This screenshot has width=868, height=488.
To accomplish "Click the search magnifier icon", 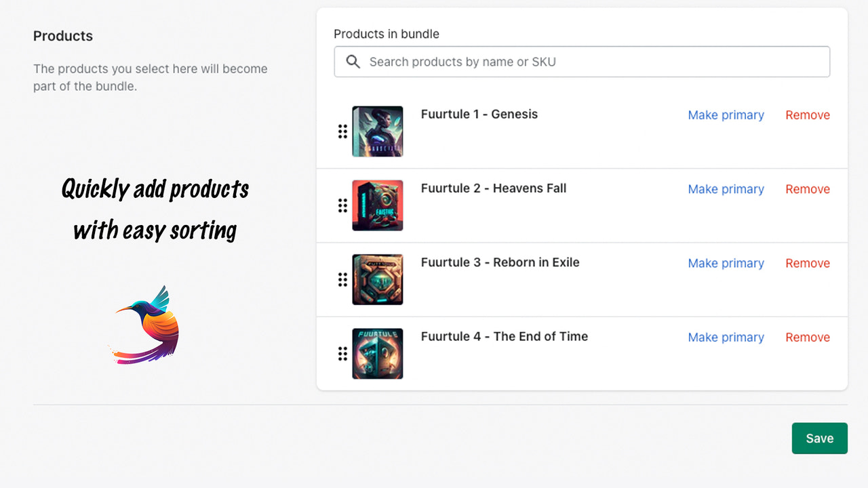I will tap(353, 61).
